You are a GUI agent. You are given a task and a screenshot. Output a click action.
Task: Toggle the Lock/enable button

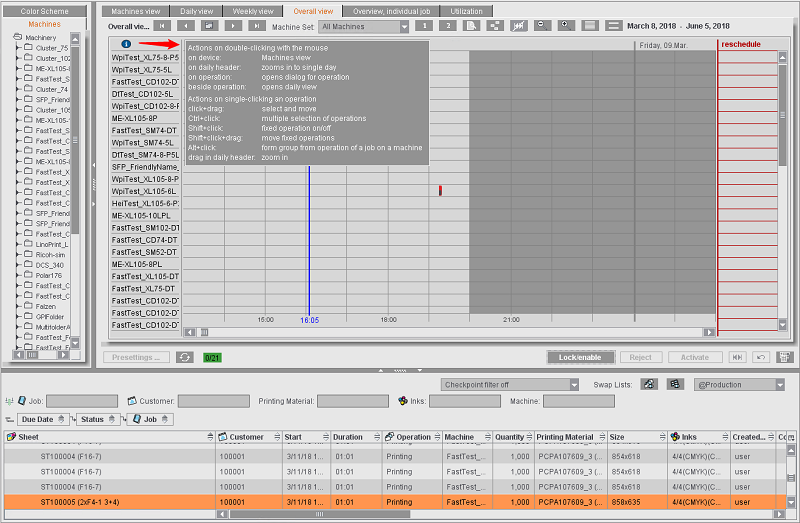[580, 357]
